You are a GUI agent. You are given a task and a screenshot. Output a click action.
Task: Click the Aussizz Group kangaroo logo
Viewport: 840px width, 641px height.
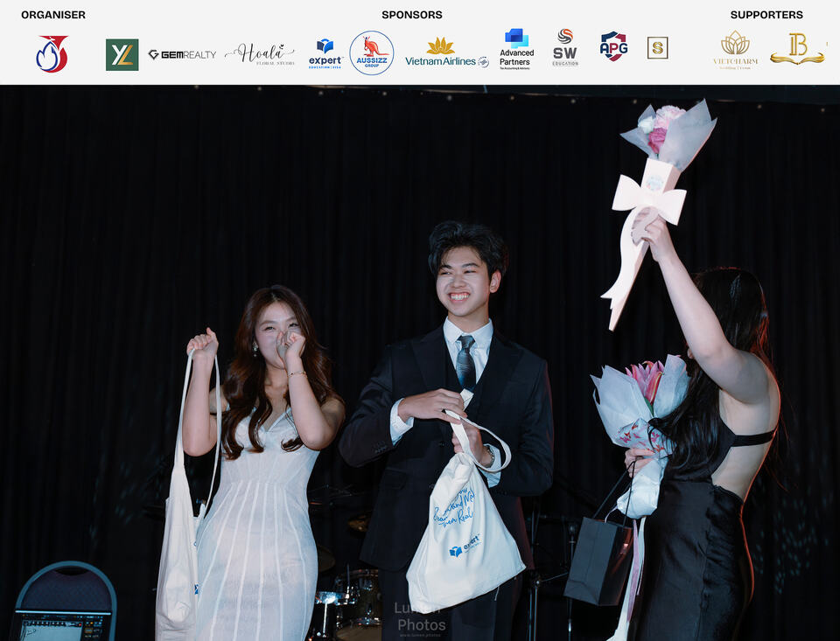[372, 53]
